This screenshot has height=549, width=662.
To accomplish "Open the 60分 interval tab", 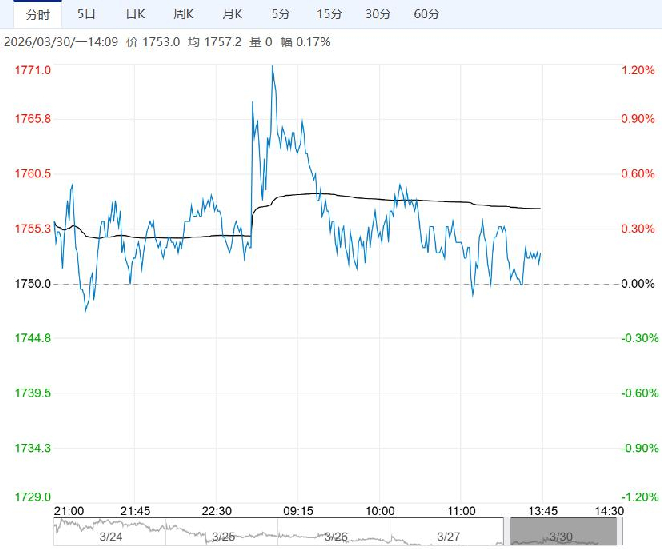I will coord(426,14).
